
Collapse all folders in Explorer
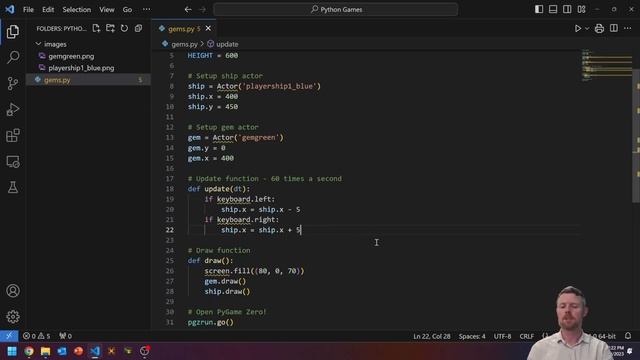click(x=138, y=28)
